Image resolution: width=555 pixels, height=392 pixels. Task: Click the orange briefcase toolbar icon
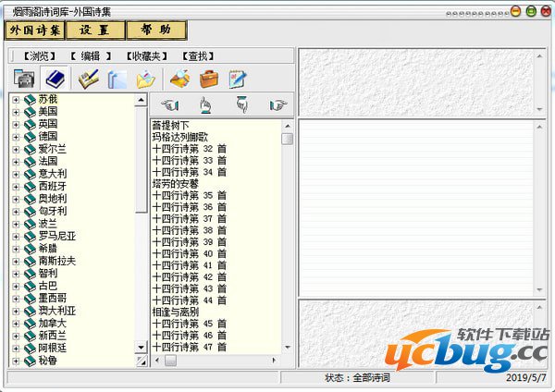tap(209, 79)
